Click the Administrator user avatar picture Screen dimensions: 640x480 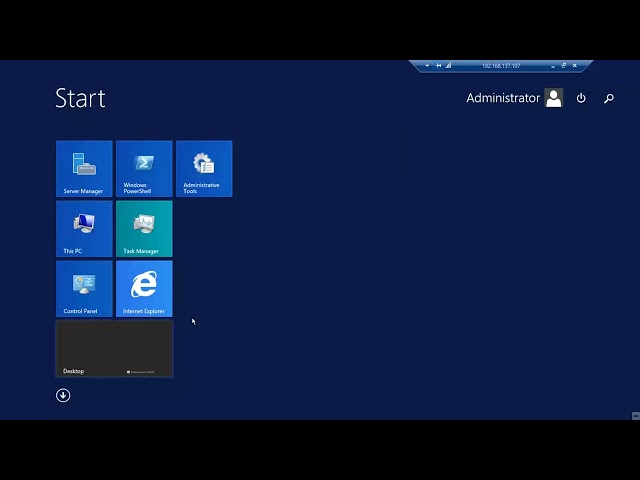coord(554,98)
